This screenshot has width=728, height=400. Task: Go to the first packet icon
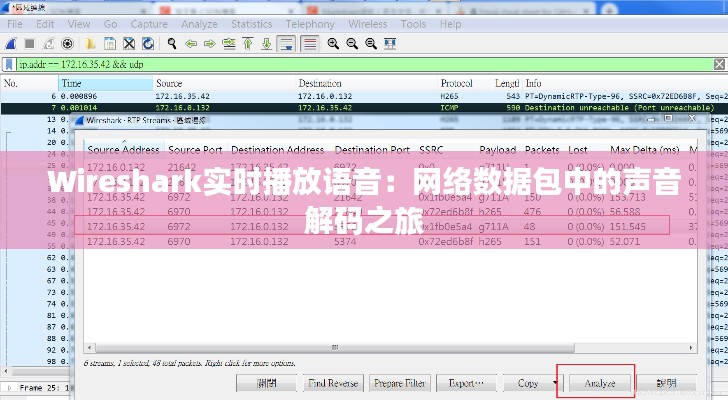point(249,43)
